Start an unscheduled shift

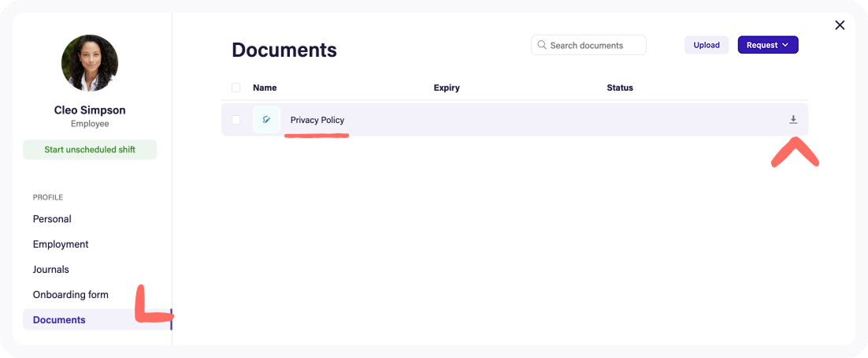(90, 150)
